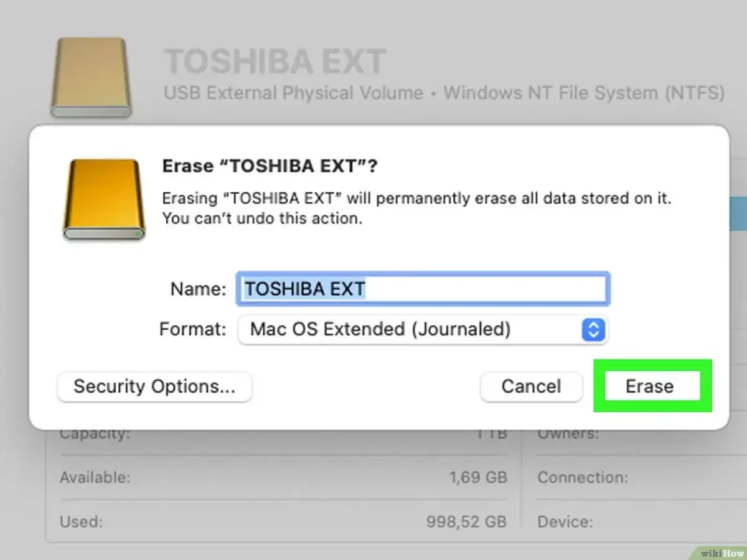
Task: Click the dimmed drive icon in background window
Action: [91, 77]
